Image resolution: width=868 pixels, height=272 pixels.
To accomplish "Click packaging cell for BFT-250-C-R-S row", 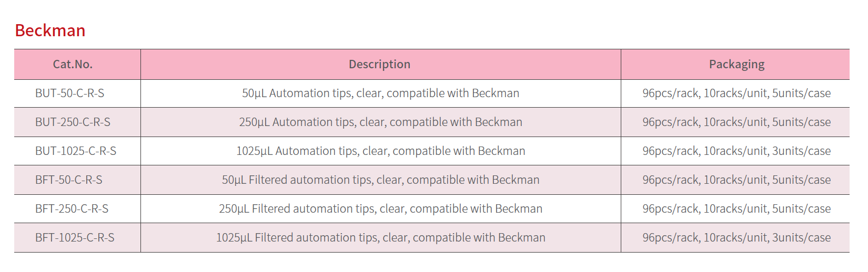I will tap(736, 208).
